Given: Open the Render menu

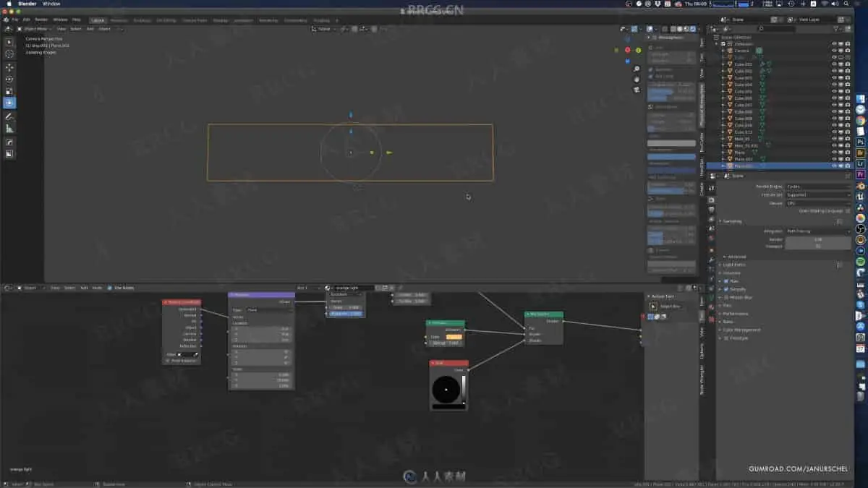Looking at the screenshot, I should 41,20.
